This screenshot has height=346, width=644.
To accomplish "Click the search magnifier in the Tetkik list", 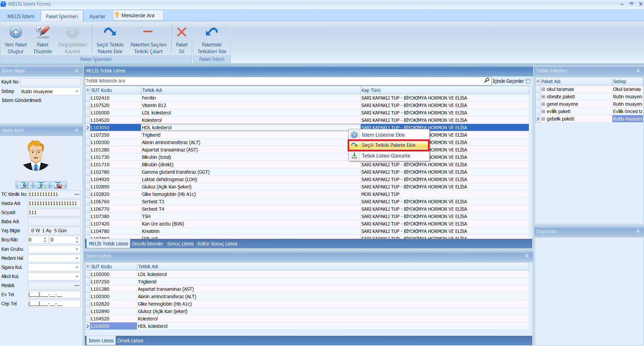I will (x=487, y=80).
